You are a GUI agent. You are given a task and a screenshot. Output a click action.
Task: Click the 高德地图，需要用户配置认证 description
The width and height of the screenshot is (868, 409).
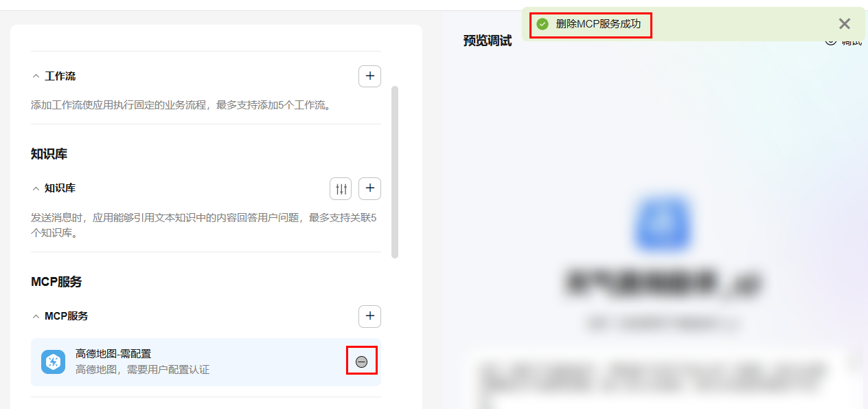[x=142, y=370]
